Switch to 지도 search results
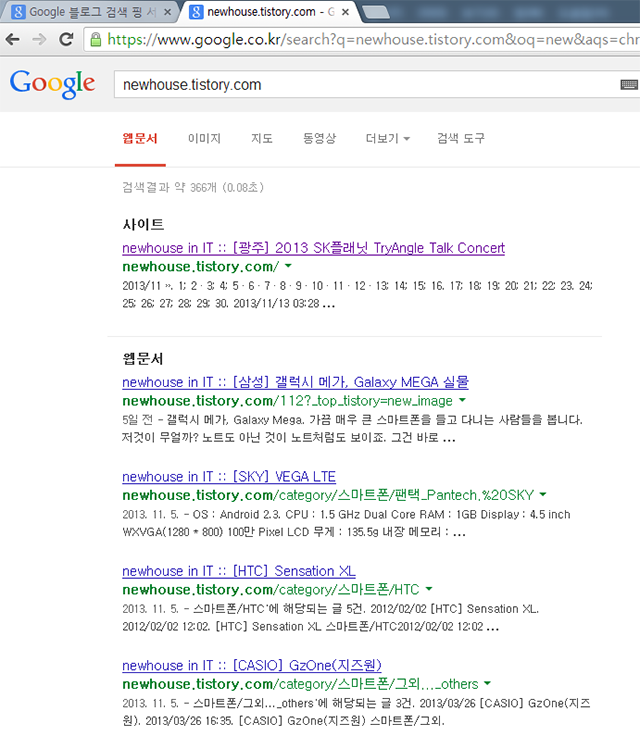The width and height of the screenshot is (640, 736). pyautogui.click(x=262, y=138)
